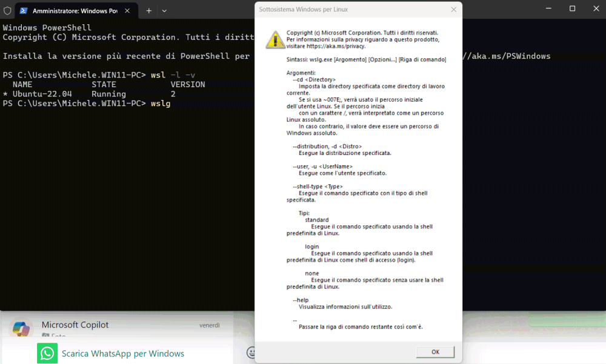The height and width of the screenshot is (364, 606).
Task: Click the aka.ms/PSWindows text in terminal
Action: [506, 56]
